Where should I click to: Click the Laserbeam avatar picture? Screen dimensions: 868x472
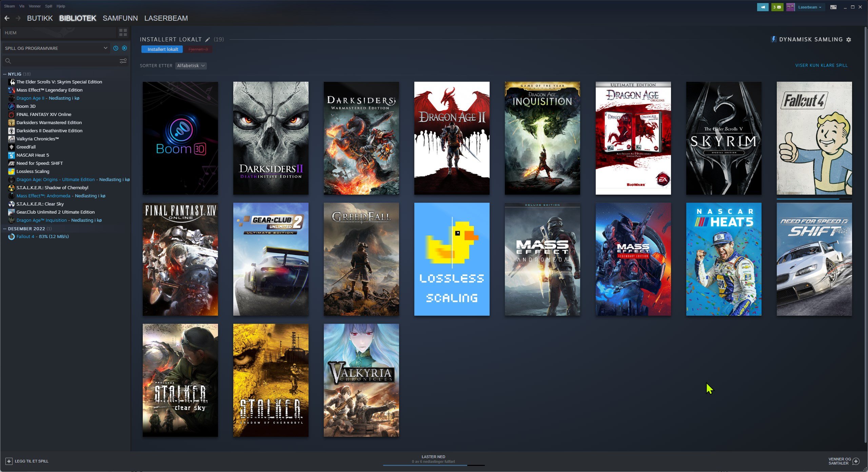click(x=790, y=7)
